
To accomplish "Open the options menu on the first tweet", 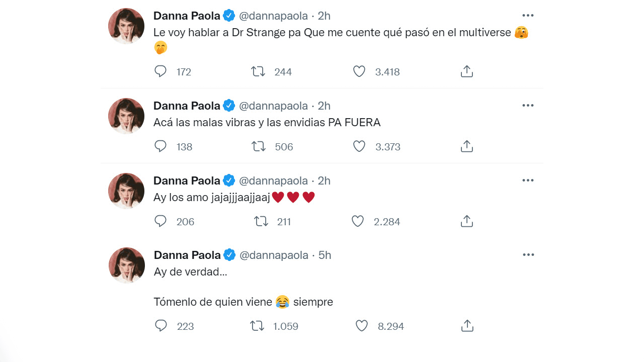I will click(528, 15).
